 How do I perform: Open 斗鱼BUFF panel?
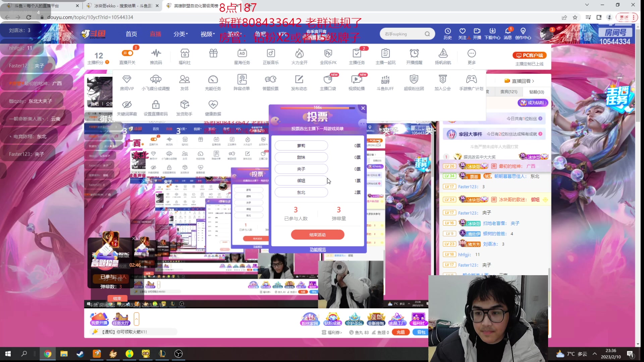coord(385,81)
